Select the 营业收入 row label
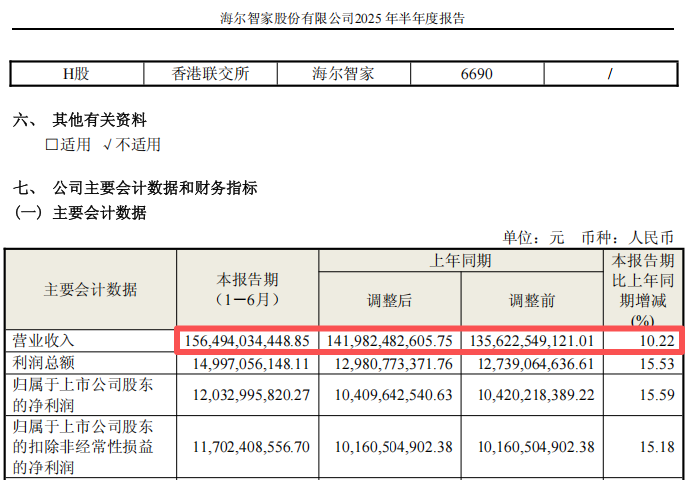The height and width of the screenshot is (480, 690). (43, 341)
